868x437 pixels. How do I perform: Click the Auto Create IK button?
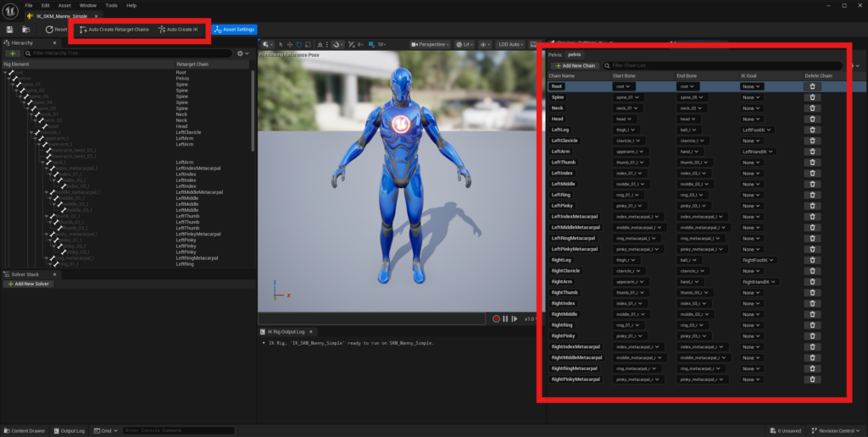tap(177, 30)
